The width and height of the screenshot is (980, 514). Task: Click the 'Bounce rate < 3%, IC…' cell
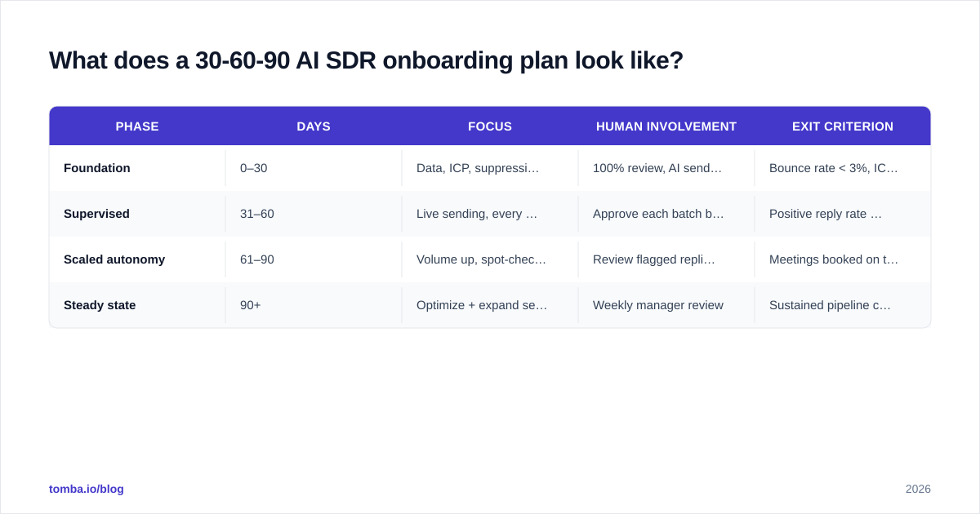(x=843, y=168)
